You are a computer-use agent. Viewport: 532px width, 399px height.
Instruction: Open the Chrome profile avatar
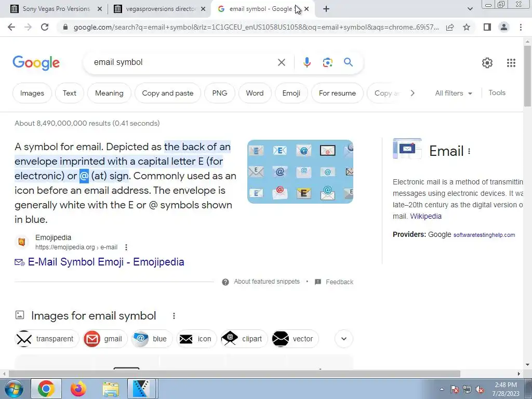pyautogui.click(x=504, y=27)
